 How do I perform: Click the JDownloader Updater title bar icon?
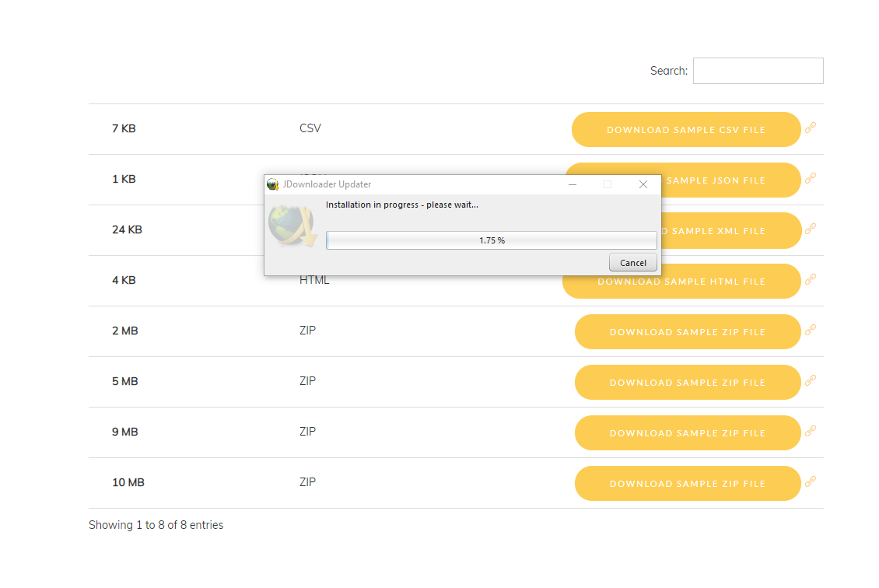[x=273, y=184]
